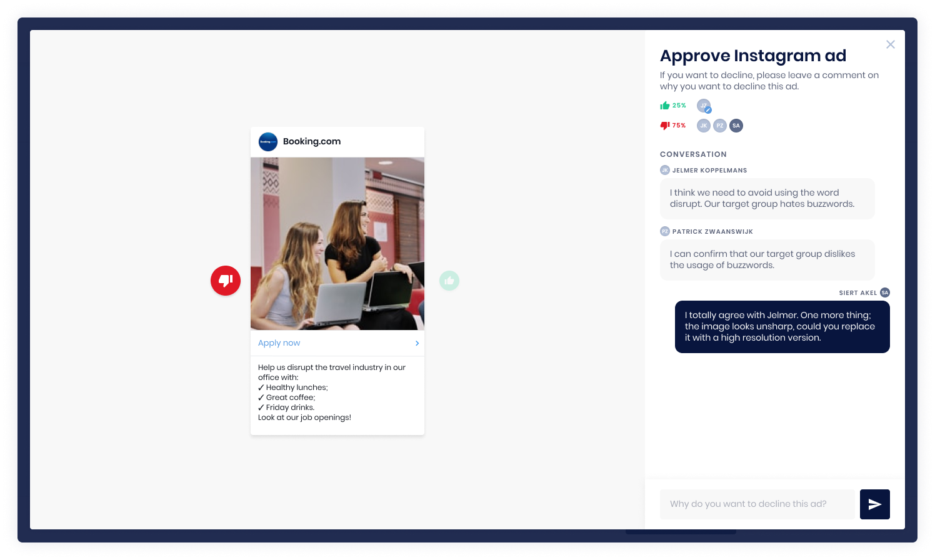Click the 'Healthy lunches;' line in ad text
The width and height of the screenshot is (935, 560).
[293, 387]
